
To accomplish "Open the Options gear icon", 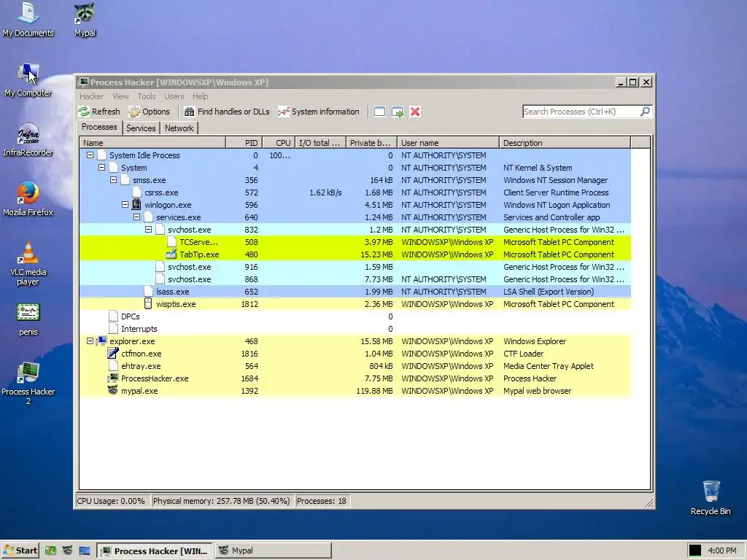I will 135,112.
